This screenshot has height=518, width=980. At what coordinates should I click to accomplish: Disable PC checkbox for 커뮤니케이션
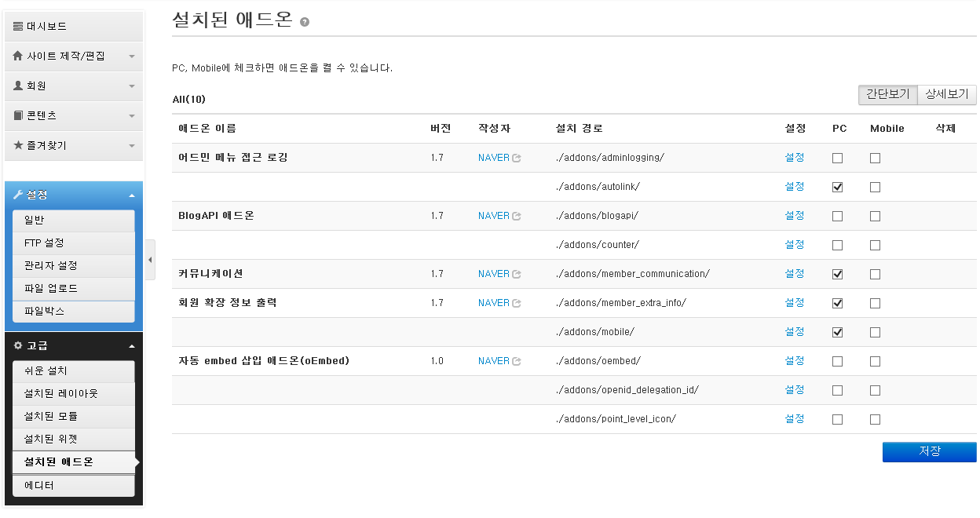click(x=837, y=273)
